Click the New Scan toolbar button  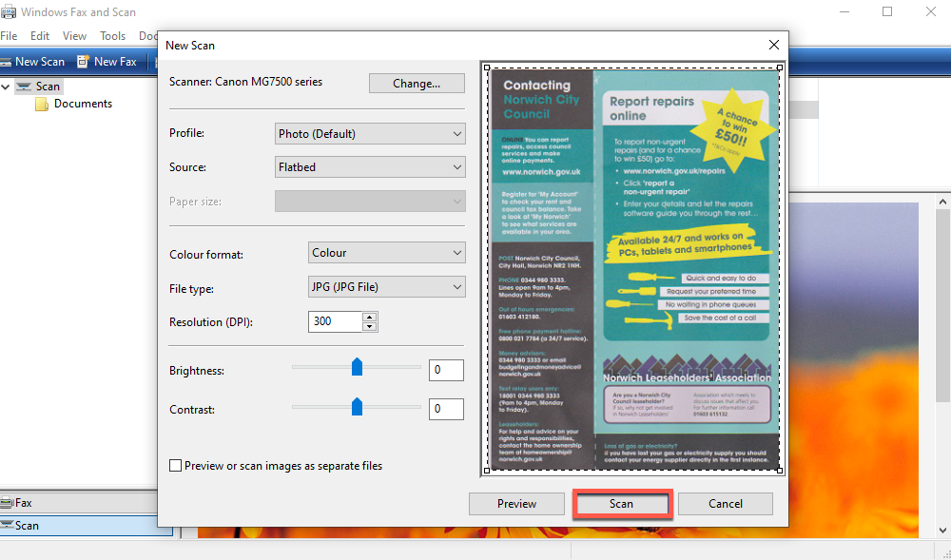click(32, 61)
